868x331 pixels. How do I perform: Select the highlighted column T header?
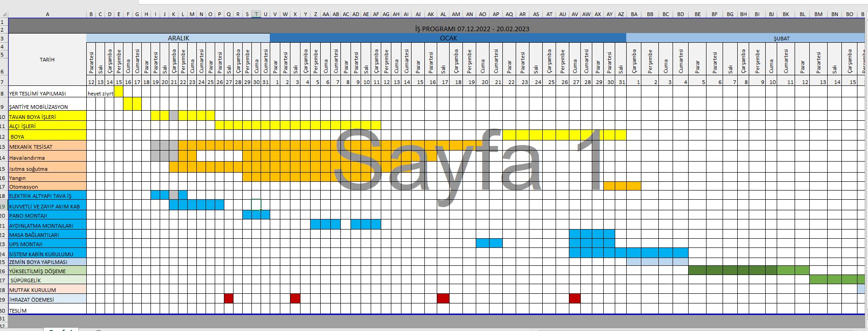pyautogui.click(x=256, y=14)
